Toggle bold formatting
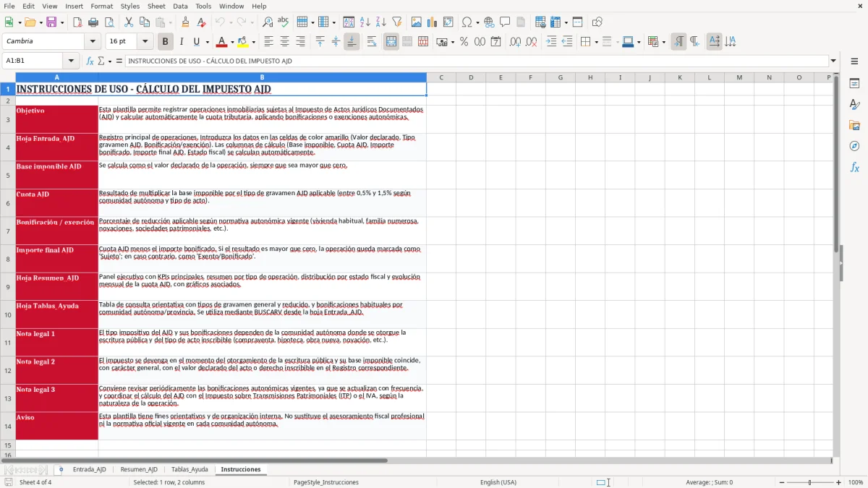The height and width of the screenshot is (488, 868). click(x=165, y=42)
